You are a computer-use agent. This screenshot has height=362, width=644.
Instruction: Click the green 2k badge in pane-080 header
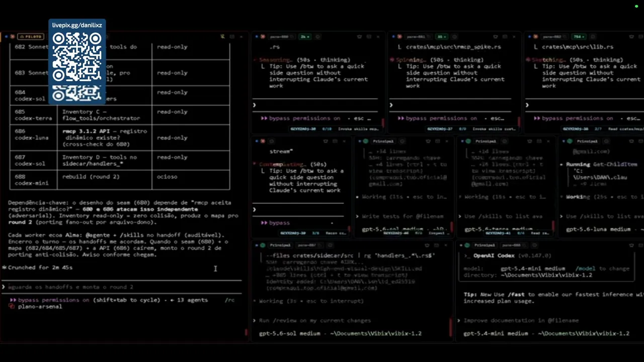(305, 37)
